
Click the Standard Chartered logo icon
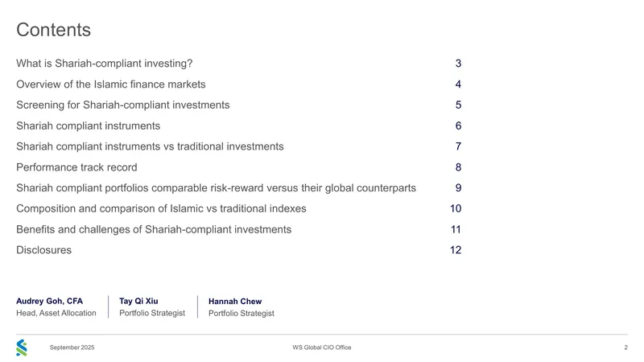coord(22,348)
